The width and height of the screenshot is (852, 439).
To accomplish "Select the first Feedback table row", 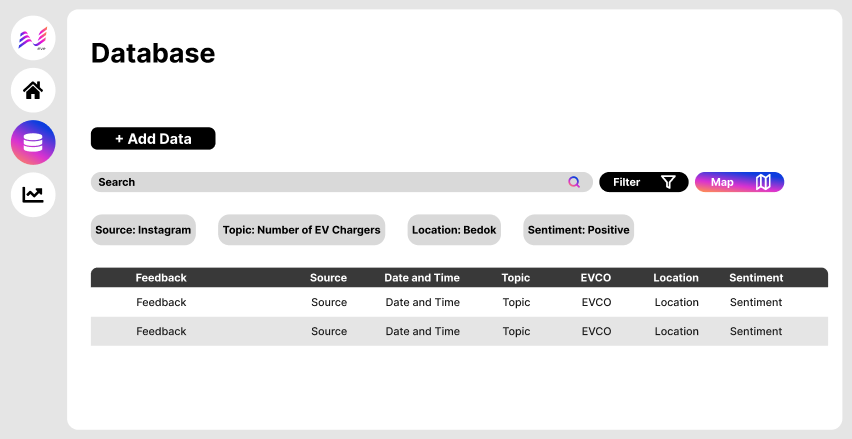I will tap(161, 302).
